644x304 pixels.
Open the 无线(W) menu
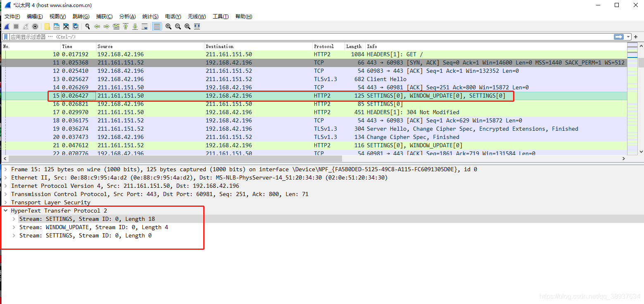[x=197, y=17]
